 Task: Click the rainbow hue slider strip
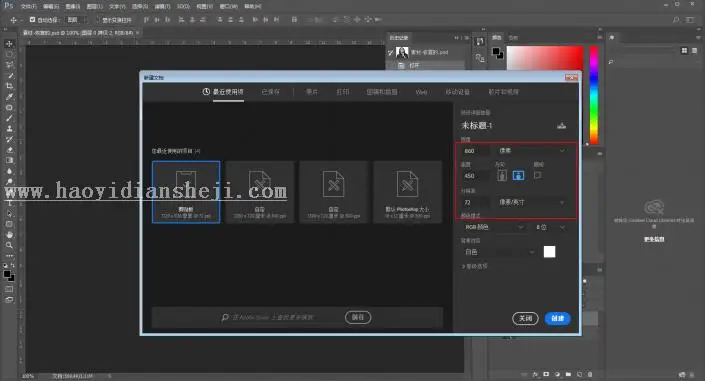point(594,95)
